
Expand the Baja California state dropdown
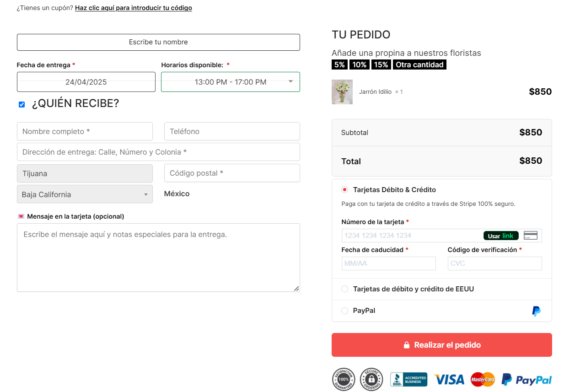85,194
